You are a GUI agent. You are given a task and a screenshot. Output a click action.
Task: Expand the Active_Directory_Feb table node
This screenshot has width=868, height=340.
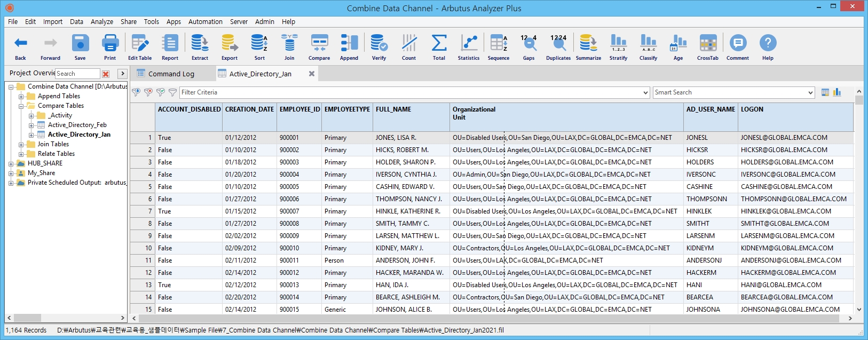31,125
